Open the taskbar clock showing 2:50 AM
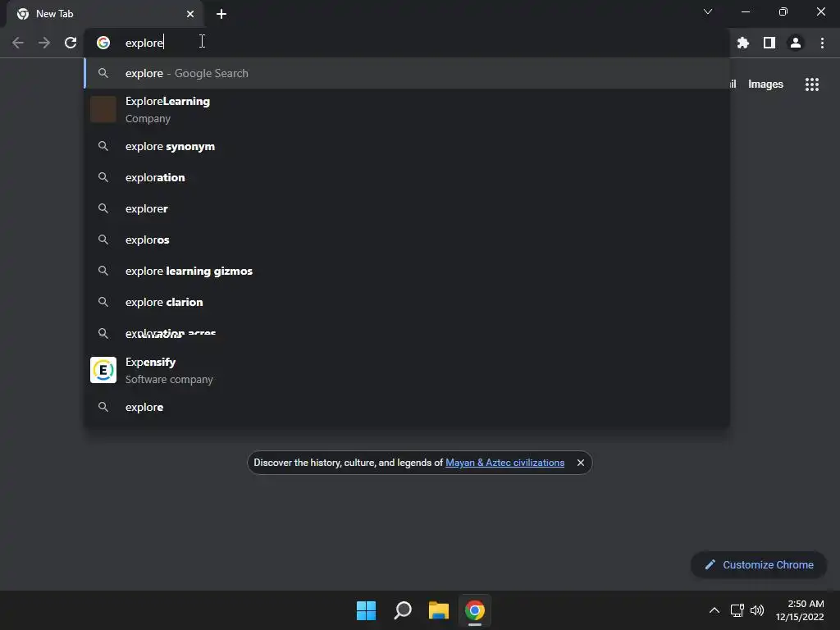840x630 pixels. (x=800, y=610)
